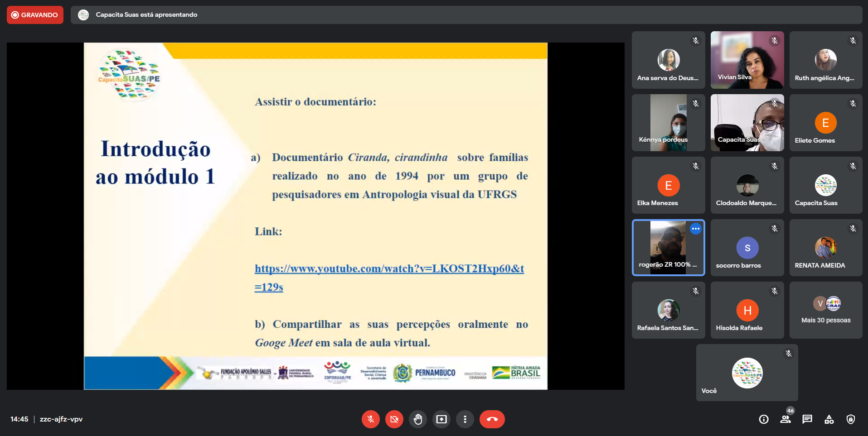Raise your hand in the meeting

[x=417, y=419]
